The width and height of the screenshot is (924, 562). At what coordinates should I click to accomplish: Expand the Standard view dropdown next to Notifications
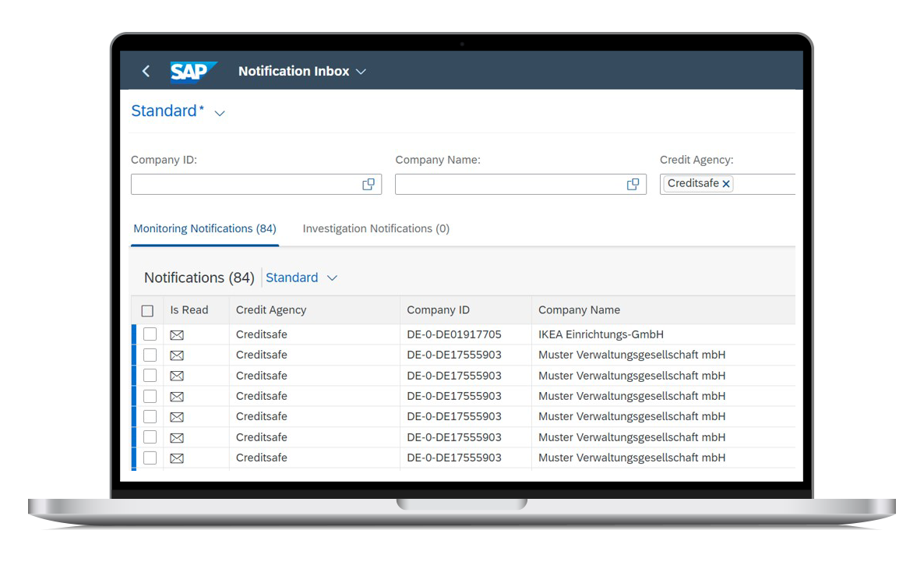332,277
